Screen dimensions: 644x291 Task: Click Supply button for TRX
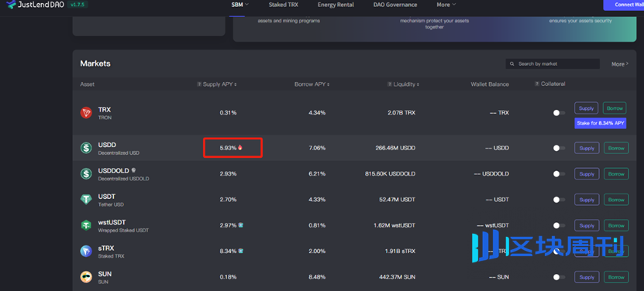(587, 108)
